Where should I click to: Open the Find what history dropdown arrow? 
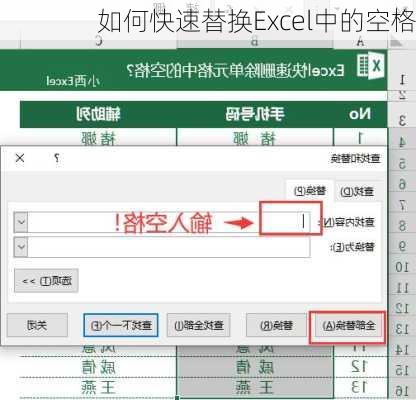click(x=21, y=222)
